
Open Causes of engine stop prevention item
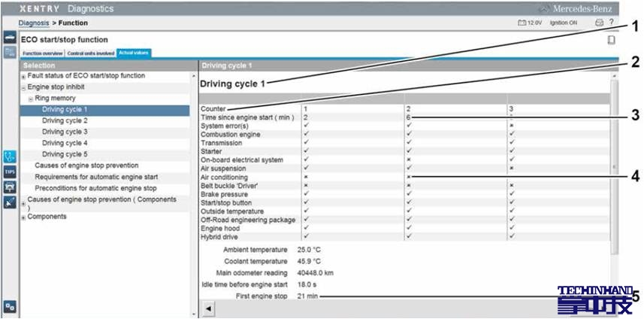coord(86,166)
